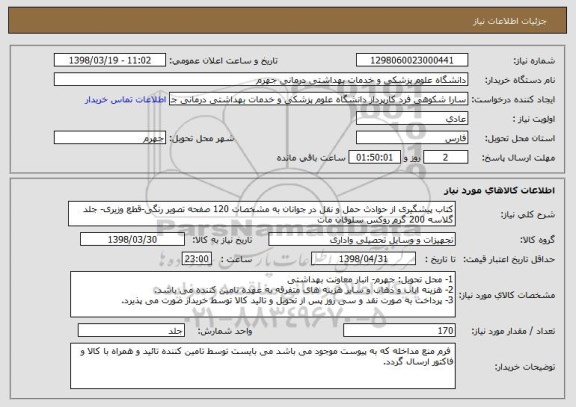Click the announcement date field 1398/03/19 - 11:02

110,60
